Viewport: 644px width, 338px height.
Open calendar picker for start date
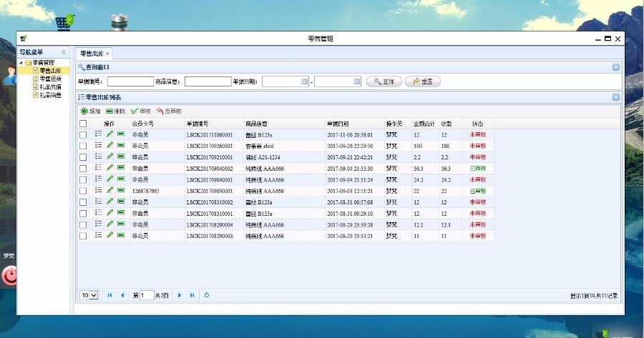pyautogui.click(x=304, y=81)
